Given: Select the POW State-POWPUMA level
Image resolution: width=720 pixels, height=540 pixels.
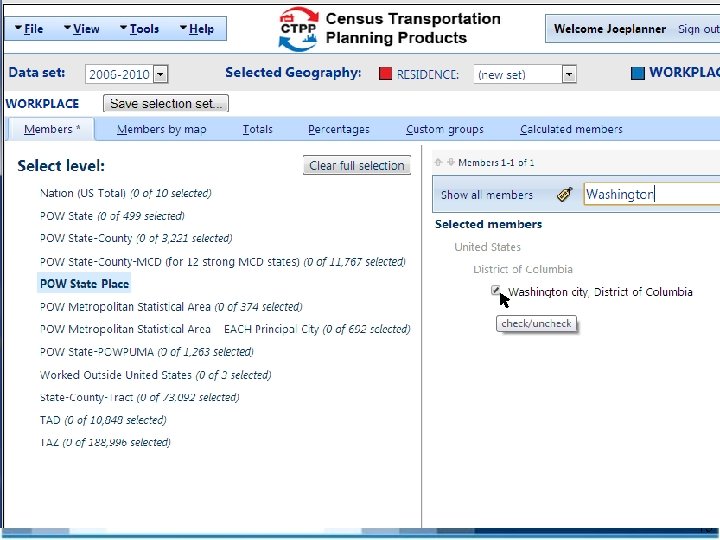Looking at the screenshot, I should tap(146, 352).
